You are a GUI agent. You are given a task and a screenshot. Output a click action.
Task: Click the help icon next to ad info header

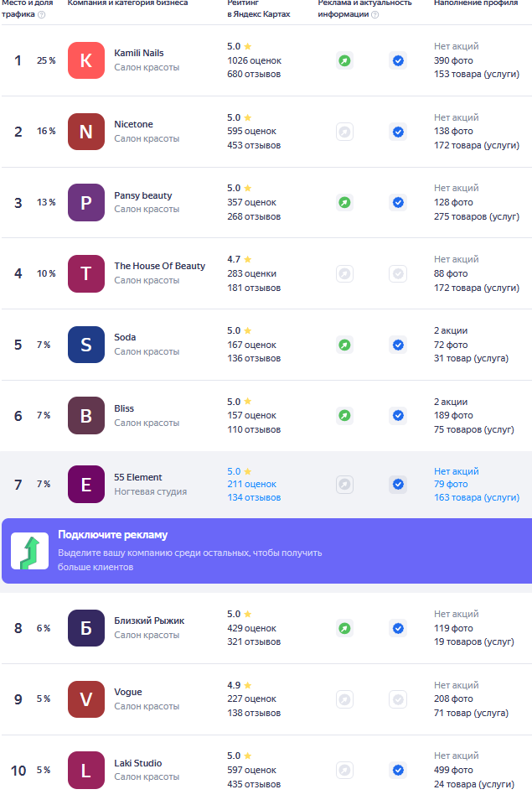(375, 14)
